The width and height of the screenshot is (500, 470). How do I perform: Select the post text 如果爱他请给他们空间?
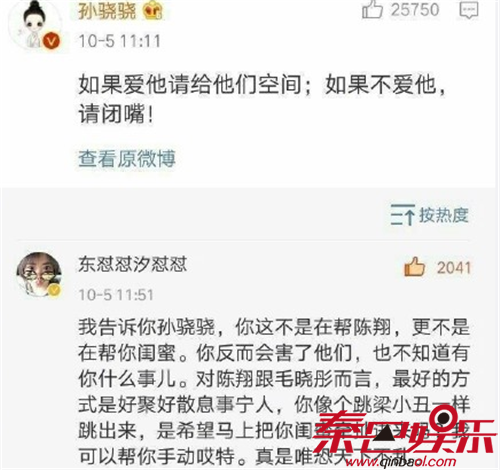pos(190,84)
